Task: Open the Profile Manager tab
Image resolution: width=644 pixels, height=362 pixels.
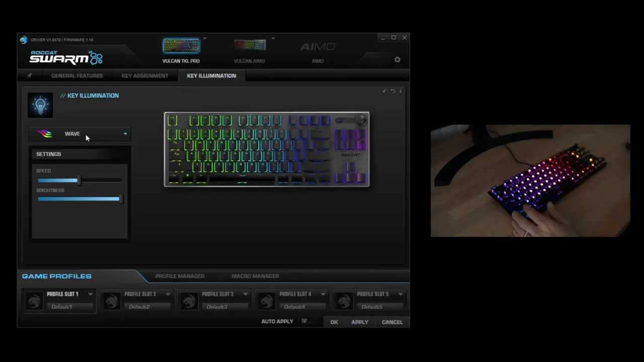Action: (180, 276)
